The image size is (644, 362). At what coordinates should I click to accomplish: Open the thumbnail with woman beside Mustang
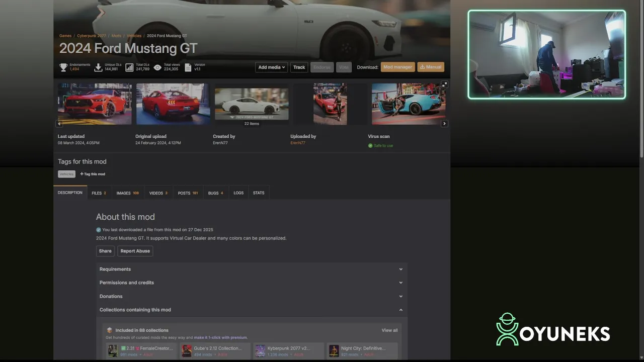tap(330, 104)
